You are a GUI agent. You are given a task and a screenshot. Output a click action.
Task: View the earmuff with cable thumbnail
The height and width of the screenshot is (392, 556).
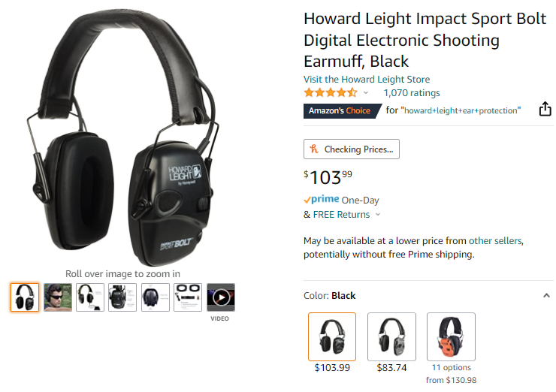[90, 297]
